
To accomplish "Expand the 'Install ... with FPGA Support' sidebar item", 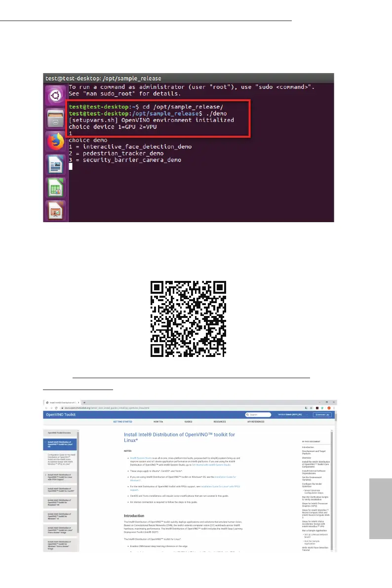I will click(45, 475).
